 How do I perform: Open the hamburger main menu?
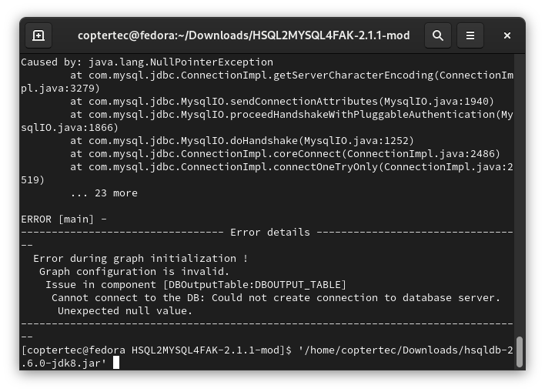point(470,35)
